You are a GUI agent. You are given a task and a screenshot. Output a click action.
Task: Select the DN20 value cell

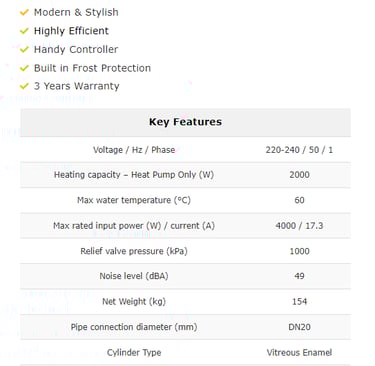coord(299,327)
